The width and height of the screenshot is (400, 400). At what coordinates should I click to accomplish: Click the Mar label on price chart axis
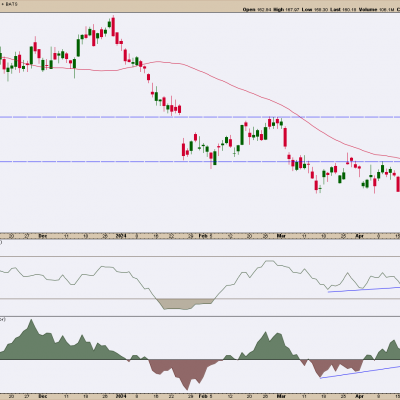point(281,236)
